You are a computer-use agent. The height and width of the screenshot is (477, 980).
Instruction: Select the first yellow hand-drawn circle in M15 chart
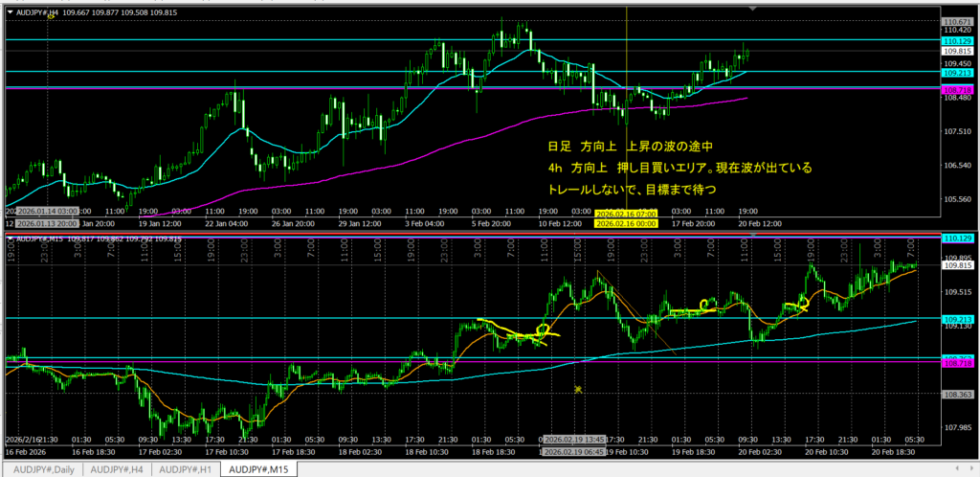[546, 329]
